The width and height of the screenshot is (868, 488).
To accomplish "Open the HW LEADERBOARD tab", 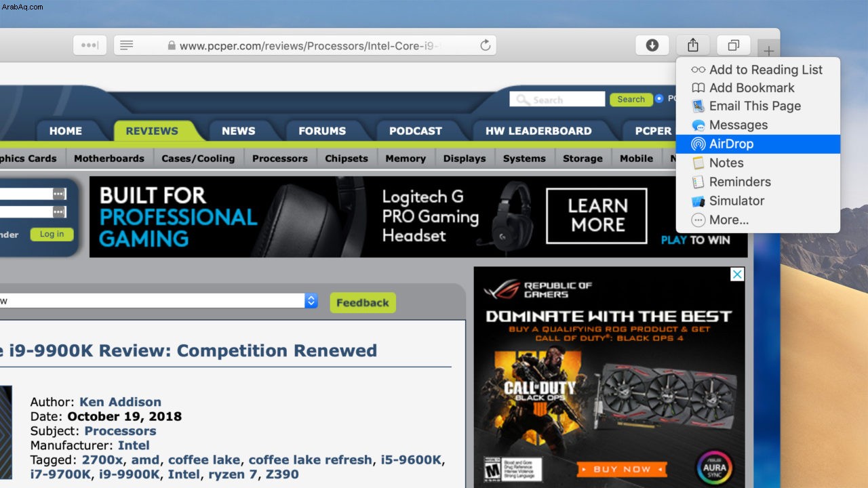I will (x=538, y=131).
